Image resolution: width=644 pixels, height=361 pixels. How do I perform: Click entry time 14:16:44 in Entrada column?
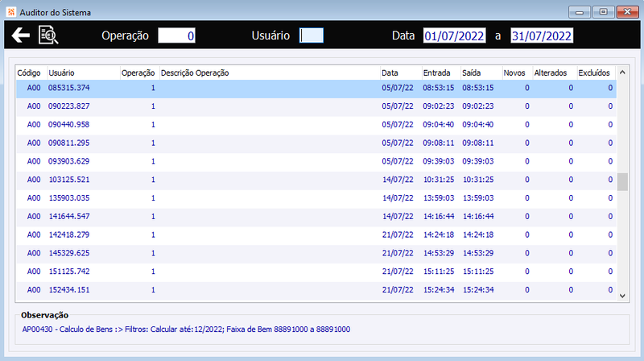click(x=439, y=216)
